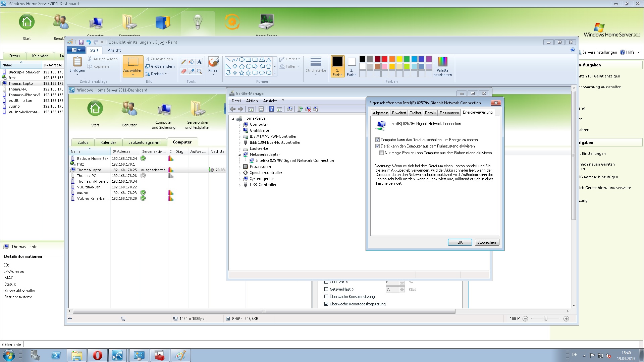Viewport: 644px width, 362px height.
Task: Toggle 'Überwache Remotedesktopsitzung' checkbox
Action: click(x=326, y=304)
